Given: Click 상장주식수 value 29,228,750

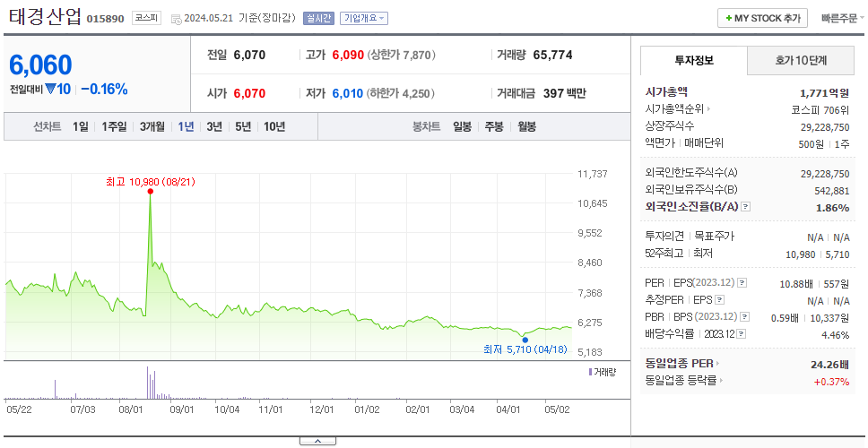Looking at the screenshot, I should 825,127.
